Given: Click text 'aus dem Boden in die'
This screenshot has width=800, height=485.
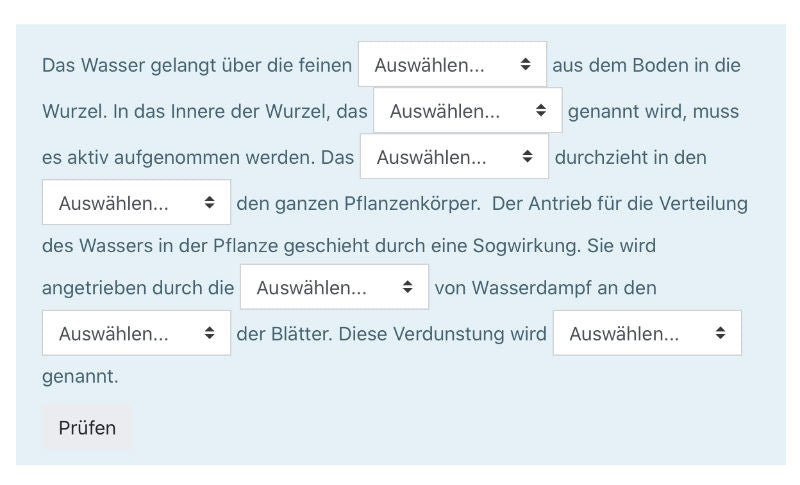Looking at the screenshot, I should [646, 65].
